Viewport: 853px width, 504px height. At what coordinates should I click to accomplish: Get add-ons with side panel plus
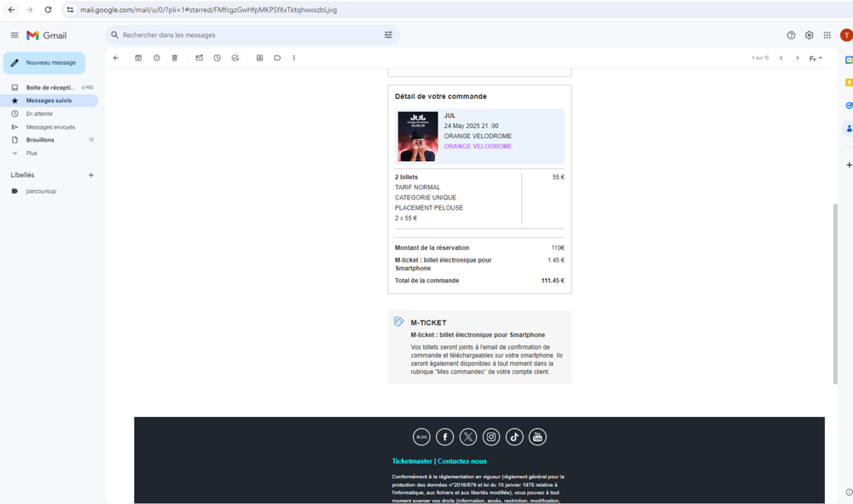coord(849,165)
